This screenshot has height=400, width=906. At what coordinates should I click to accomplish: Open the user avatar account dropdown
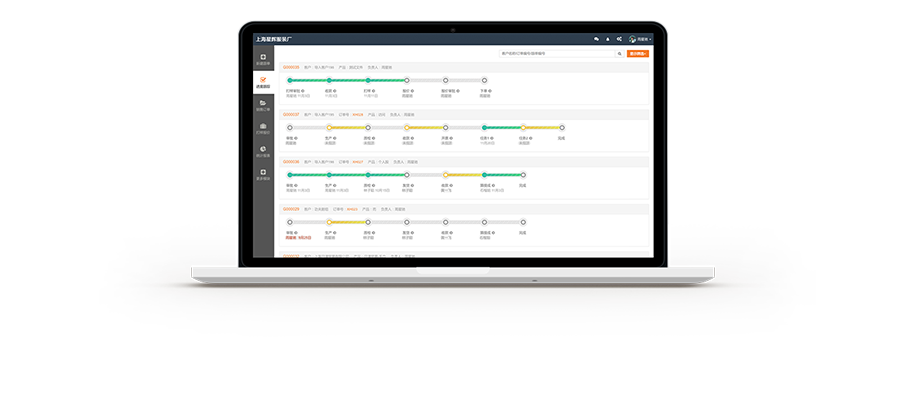tap(640, 39)
